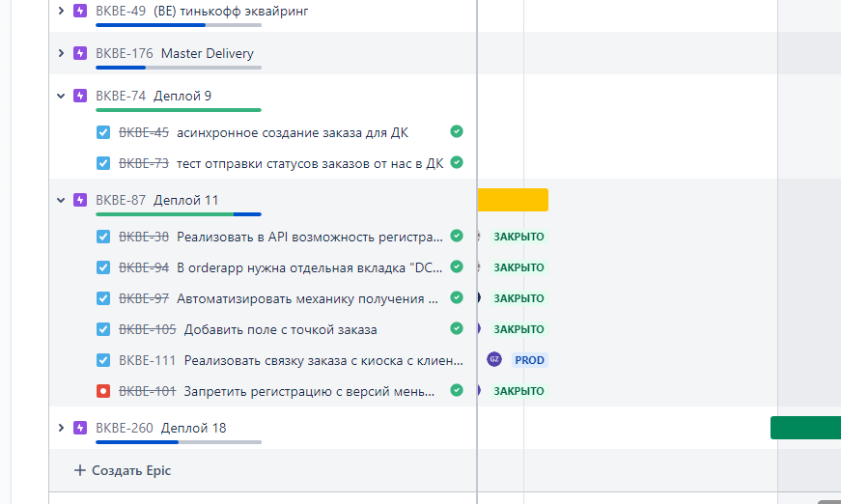Click the blue task checkbox icon for BKBE-38
Image resolution: width=841 pixels, height=504 pixels.
click(x=103, y=237)
